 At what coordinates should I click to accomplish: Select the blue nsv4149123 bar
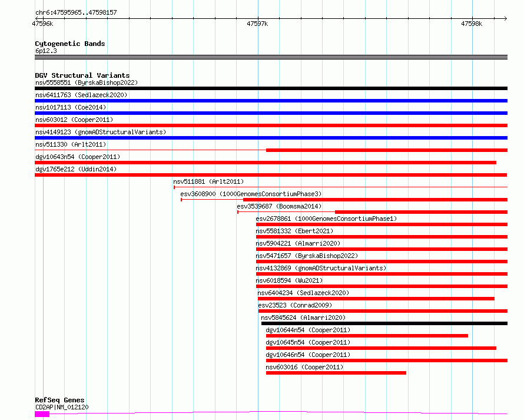click(271, 138)
